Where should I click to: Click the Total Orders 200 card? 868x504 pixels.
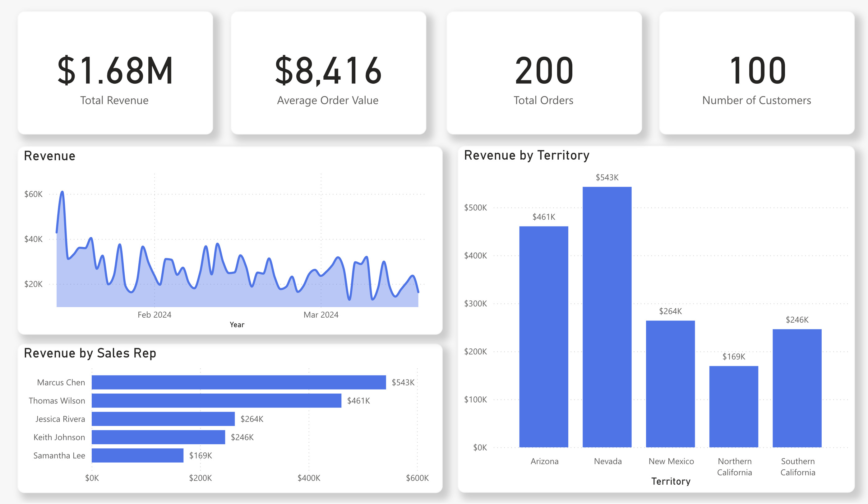coord(544,73)
